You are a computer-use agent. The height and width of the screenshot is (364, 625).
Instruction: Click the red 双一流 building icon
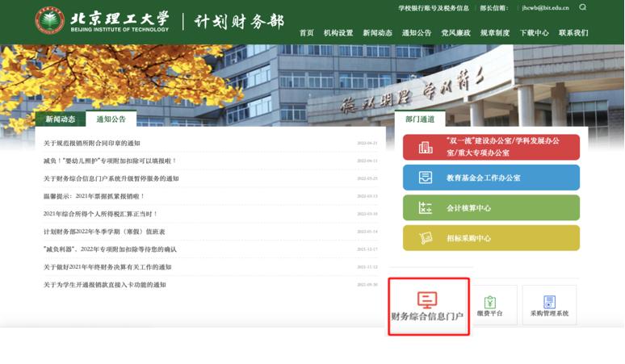click(x=426, y=147)
